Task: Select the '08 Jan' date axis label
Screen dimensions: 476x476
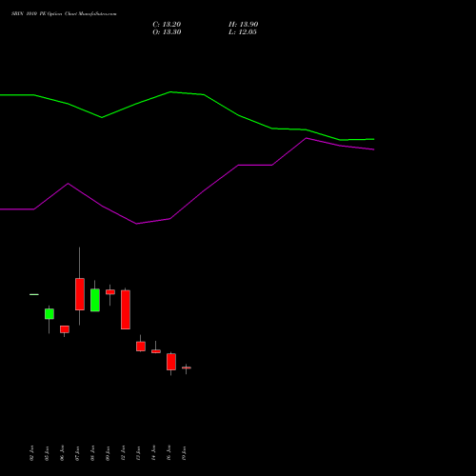Action: click(x=92, y=453)
